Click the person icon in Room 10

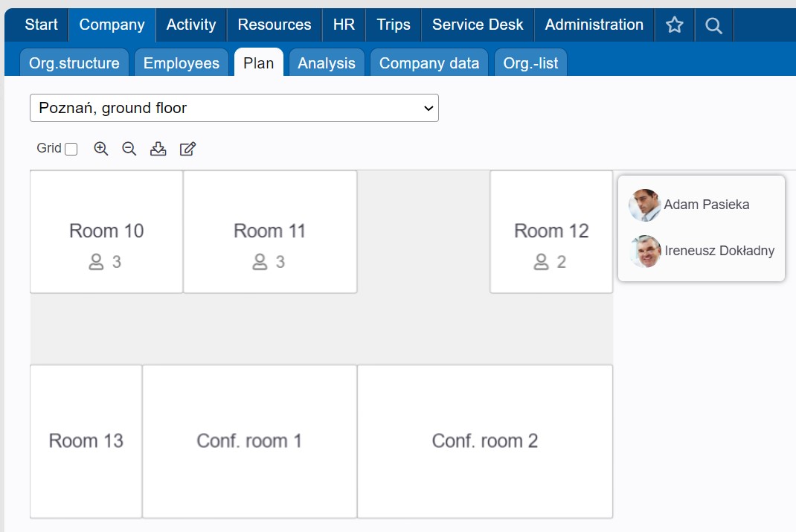tap(96, 262)
